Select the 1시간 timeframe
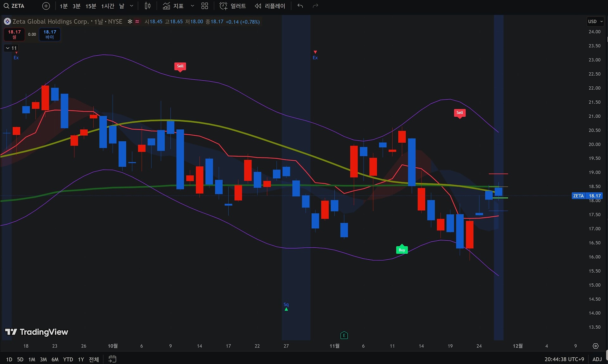Viewport: 608px width, 364px height. 108,6
